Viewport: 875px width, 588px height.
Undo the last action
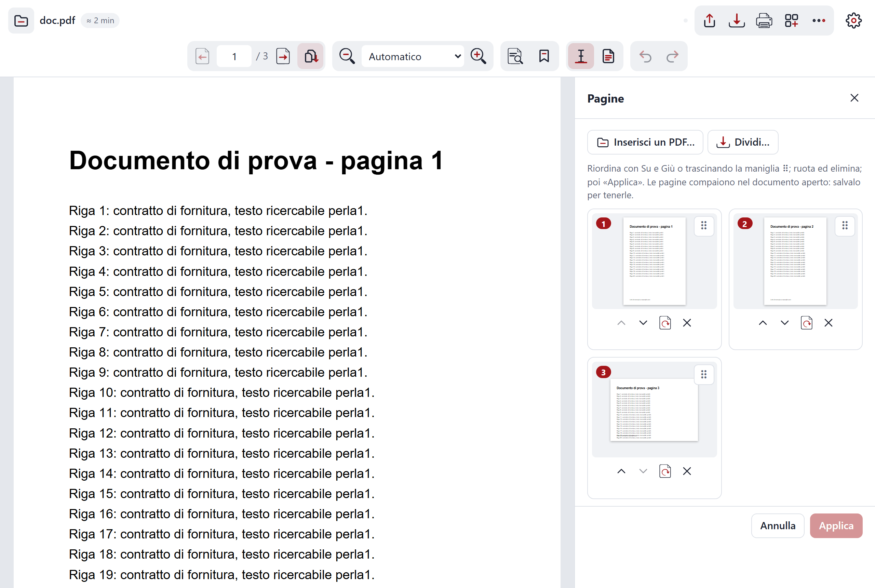tap(645, 57)
